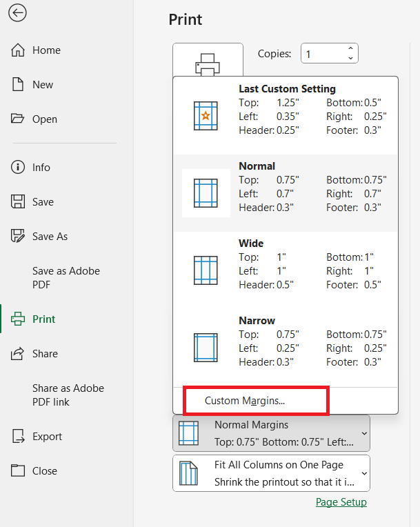Click the printer Print button
Viewport: 420px width, 527px height.
click(x=208, y=60)
